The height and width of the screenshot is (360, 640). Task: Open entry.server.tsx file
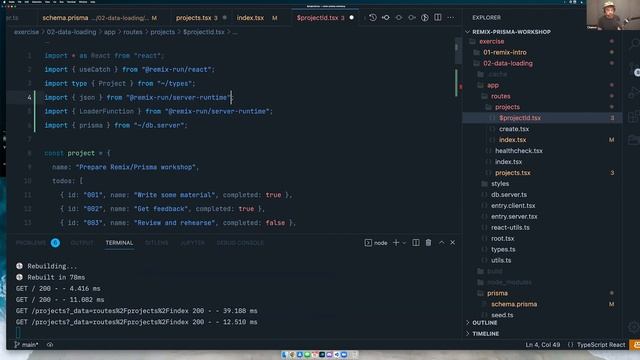coord(514,217)
